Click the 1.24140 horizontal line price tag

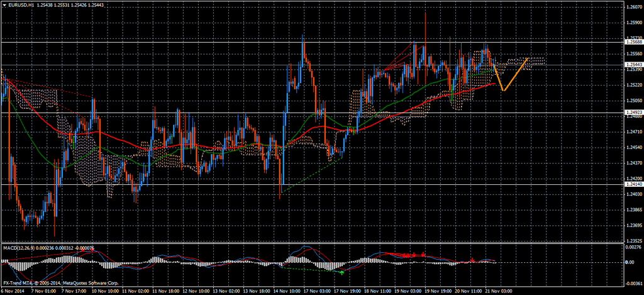pyautogui.click(x=633, y=185)
